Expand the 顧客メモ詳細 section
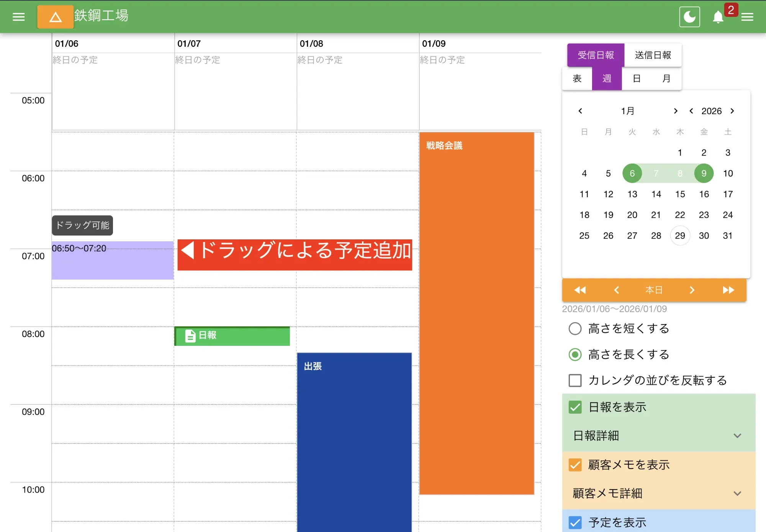 [x=737, y=494]
